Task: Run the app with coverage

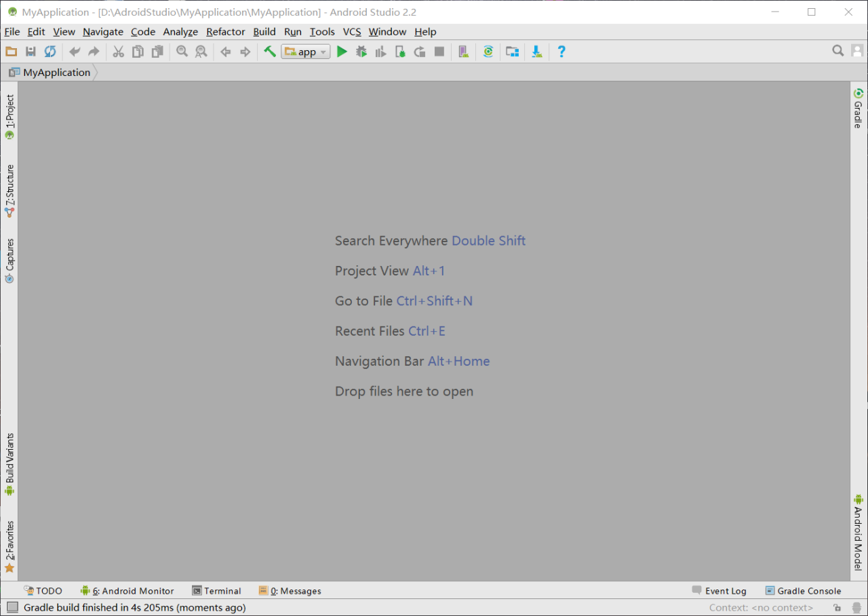Action: pos(380,52)
